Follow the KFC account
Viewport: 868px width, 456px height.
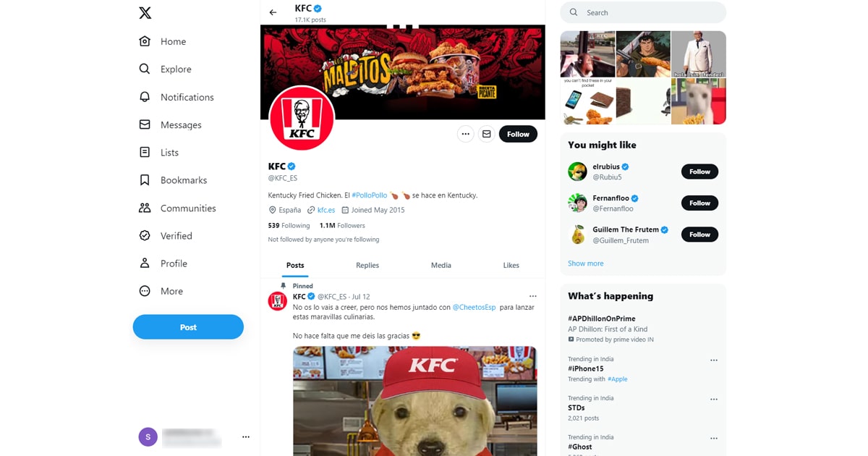518,134
